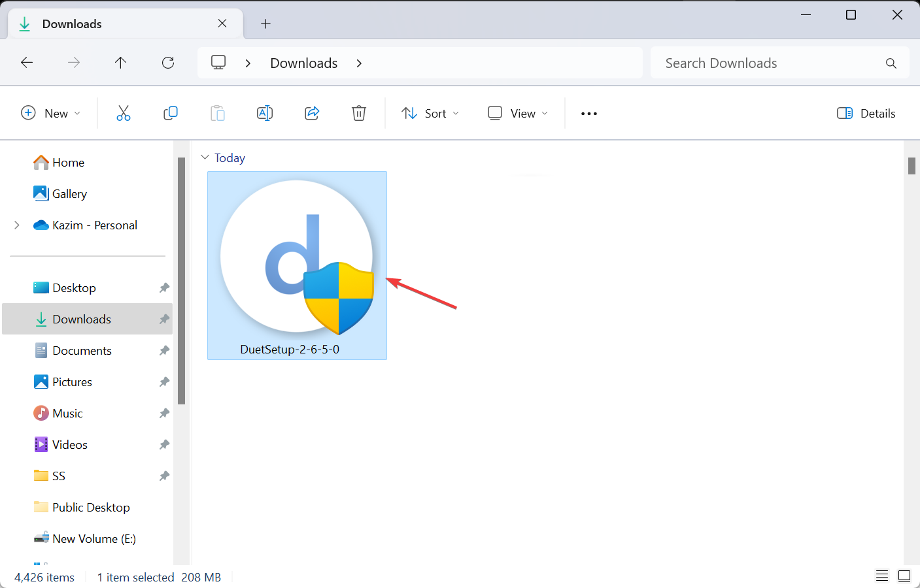Paste from clipboard
Screen dimensions: 920x588
[x=218, y=112]
